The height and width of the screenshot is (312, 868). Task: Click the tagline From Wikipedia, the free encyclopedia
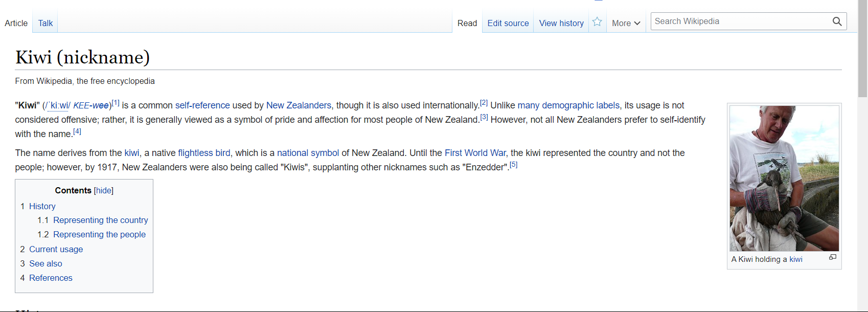(85, 81)
